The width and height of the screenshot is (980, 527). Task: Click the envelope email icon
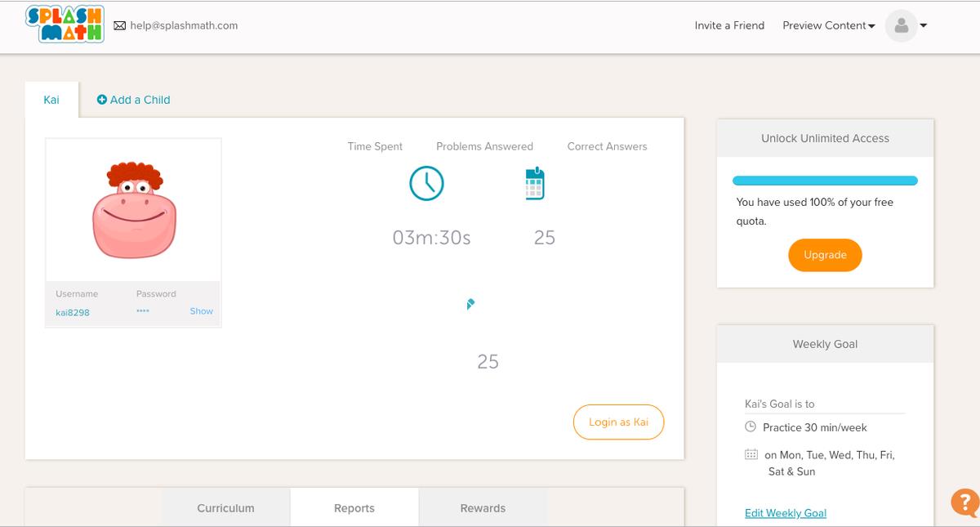[x=120, y=25]
